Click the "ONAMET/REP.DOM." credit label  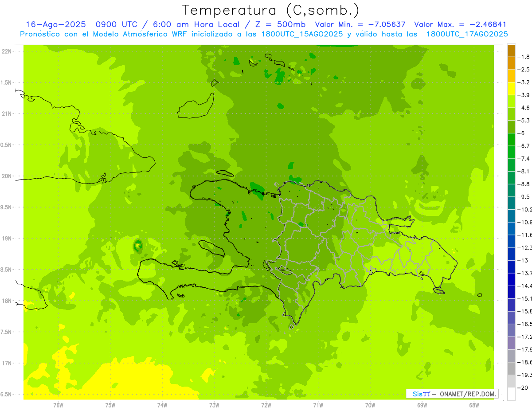[468, 394]
